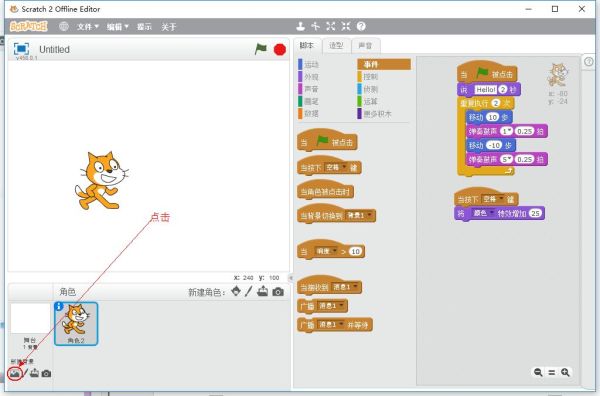Image resolution: width=600 pixels, height=396 pixels.
Task: Choose new sprite from library
Action: point(236,292)
